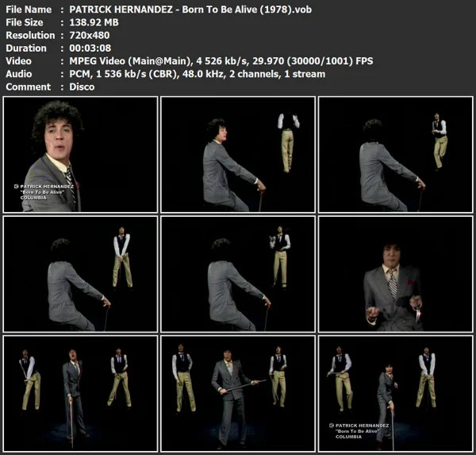Click the file name ending in .vob
Viewport: 476px width, 455px height.
(198, 10)
